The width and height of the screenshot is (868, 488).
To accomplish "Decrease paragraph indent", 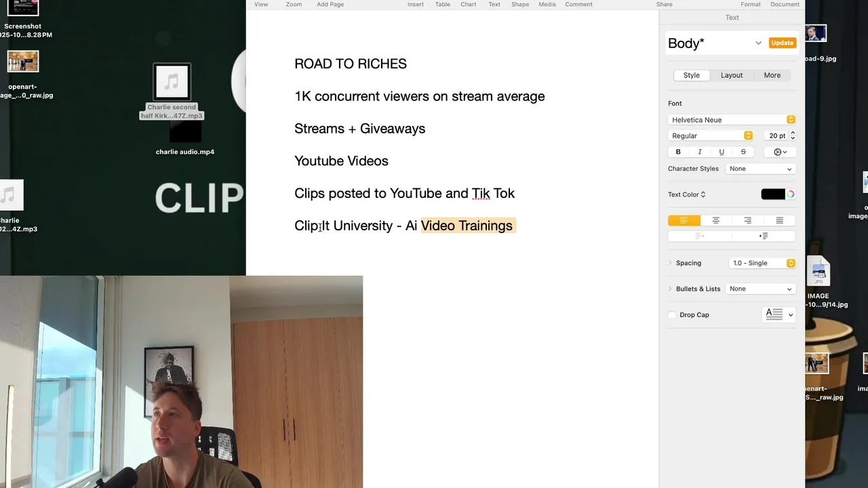I will point(700,236).
